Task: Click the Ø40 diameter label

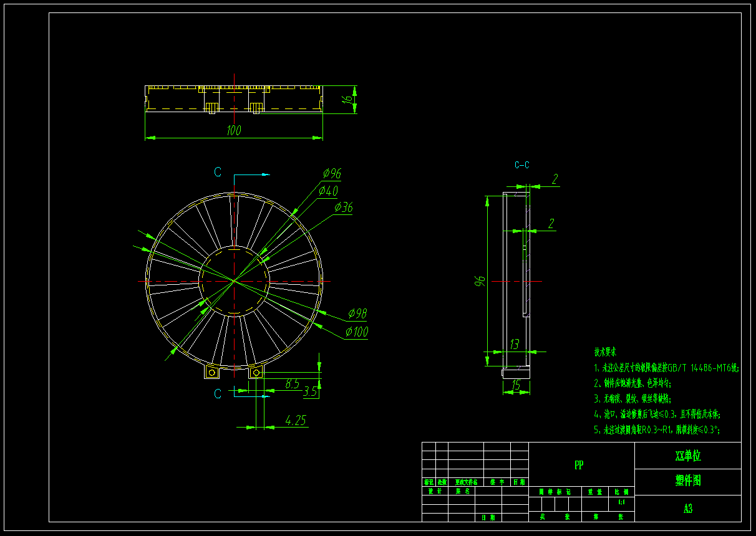Action: 328,190
